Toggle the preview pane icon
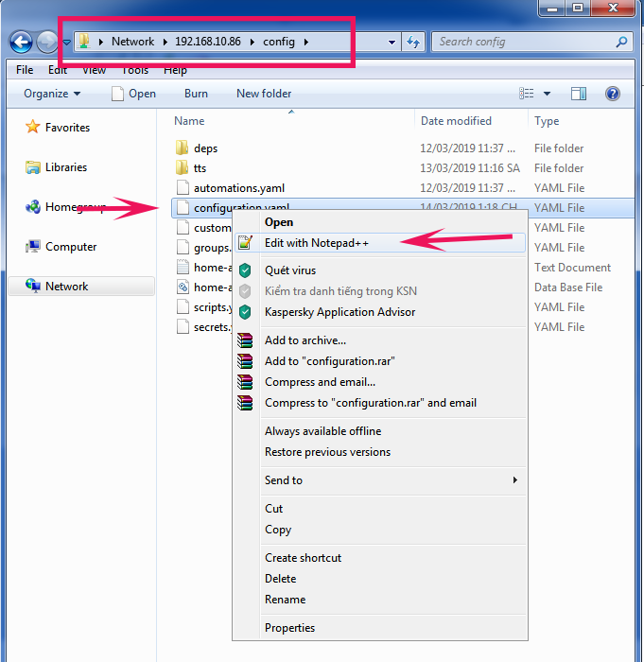 pyautogui.click(x=579, y=94)
